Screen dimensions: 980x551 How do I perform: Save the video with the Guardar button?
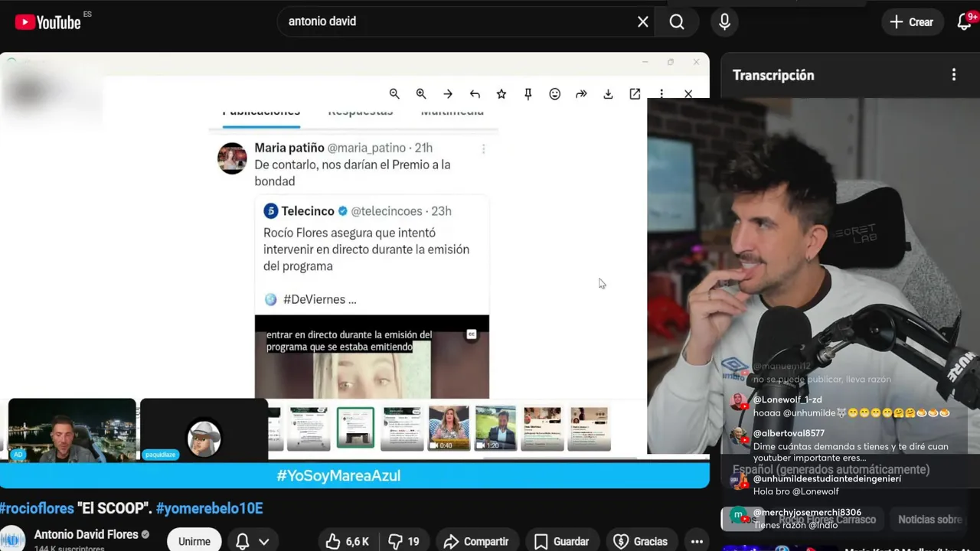point(561,542)
